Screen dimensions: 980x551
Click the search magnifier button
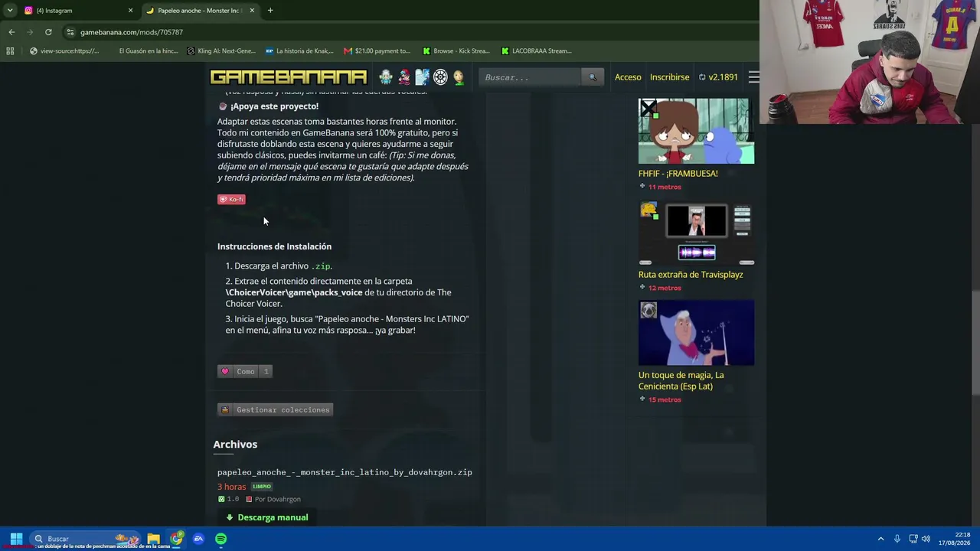click(593, 77)
